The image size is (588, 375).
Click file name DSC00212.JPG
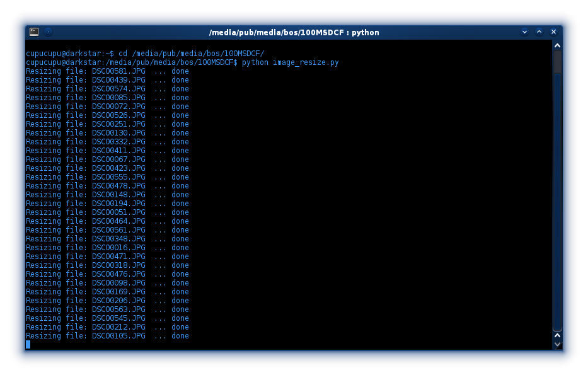tap(118, 327)
